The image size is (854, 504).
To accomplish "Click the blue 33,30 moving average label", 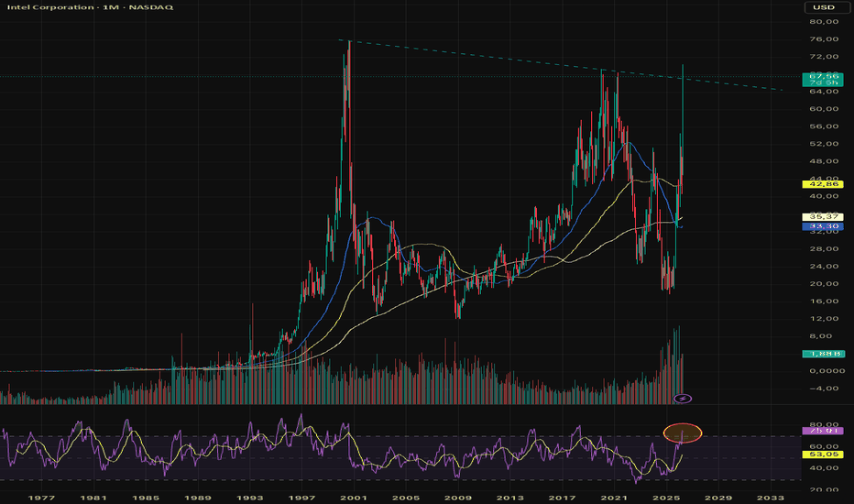I will pyautogui.click(x=823, y=226).
